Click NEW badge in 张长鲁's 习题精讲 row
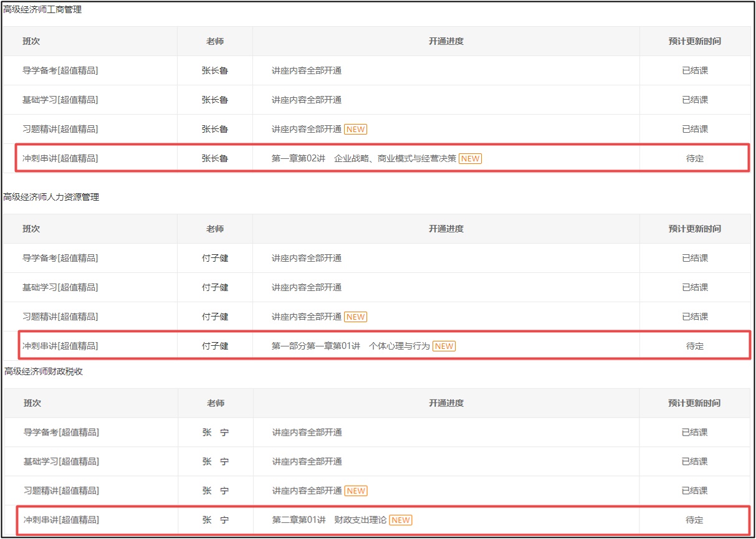The image size is (756, 539). (355, 130)
